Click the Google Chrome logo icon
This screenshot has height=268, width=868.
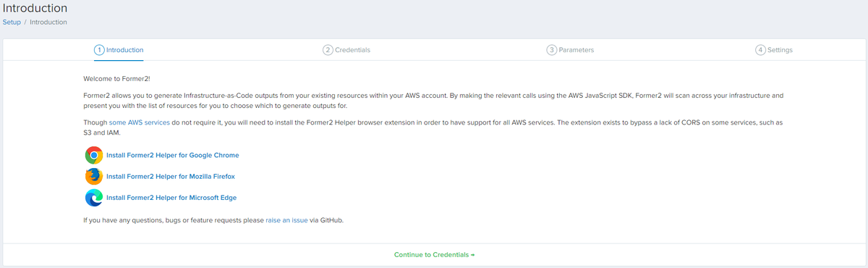93,155
